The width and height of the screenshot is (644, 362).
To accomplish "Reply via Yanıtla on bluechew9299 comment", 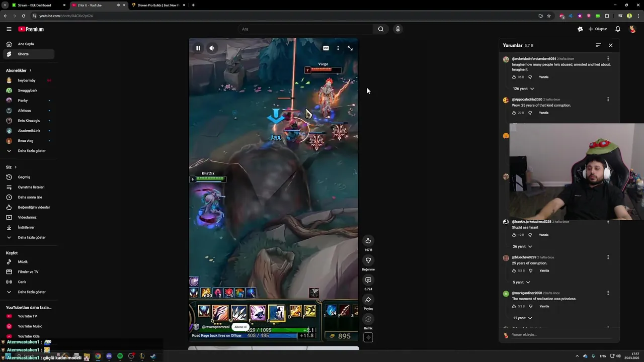I will 544,270.
